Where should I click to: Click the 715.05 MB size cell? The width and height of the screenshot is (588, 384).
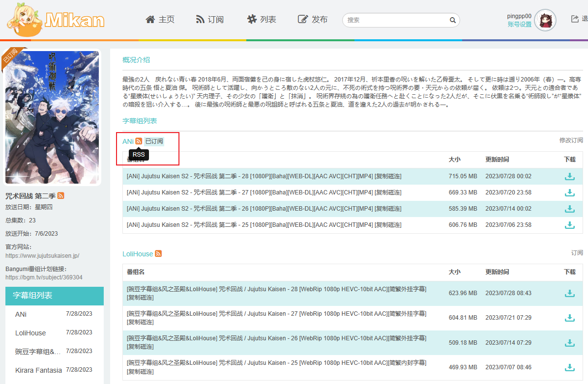463,176
